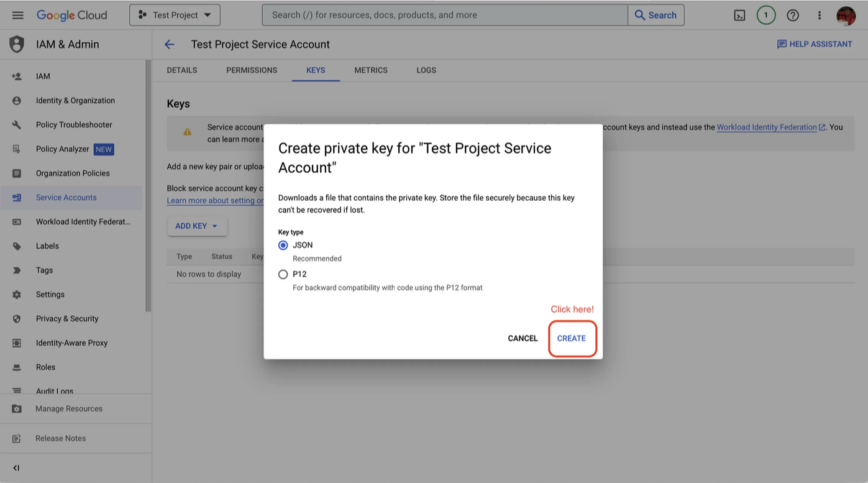Click the Roles icon in sidebar
This screenshot has width=868, height=483.
(17, 367)
